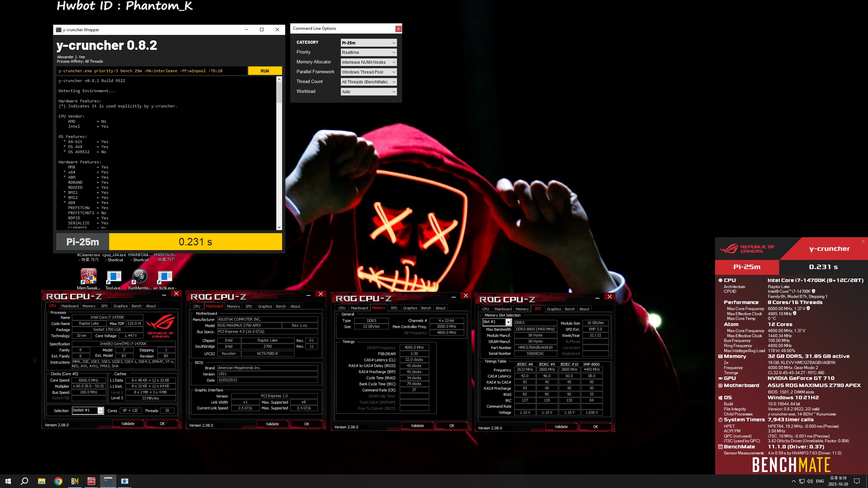Switch to BenchMate on the taskbar
Image resolution: width=868 pixels, height=488 pixels.
pyautogui.click(x=75, y=481)
